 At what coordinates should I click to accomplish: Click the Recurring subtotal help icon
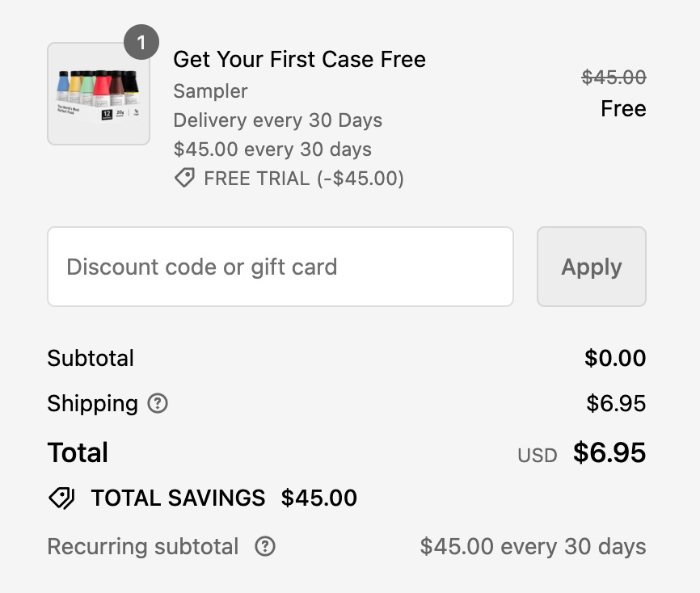(x=264, y=547)
